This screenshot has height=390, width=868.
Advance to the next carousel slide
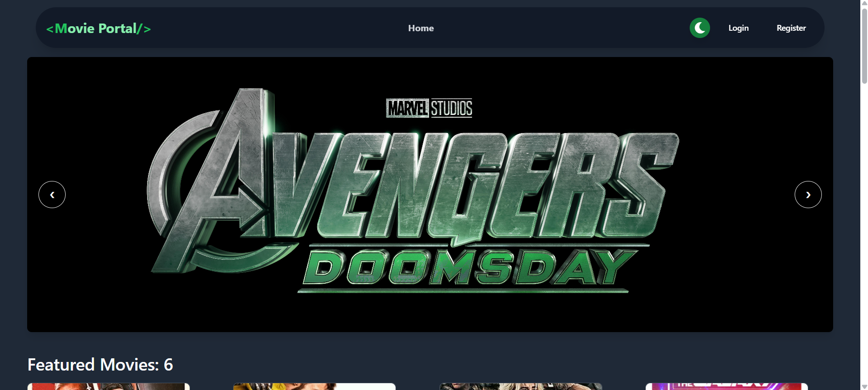808,195
